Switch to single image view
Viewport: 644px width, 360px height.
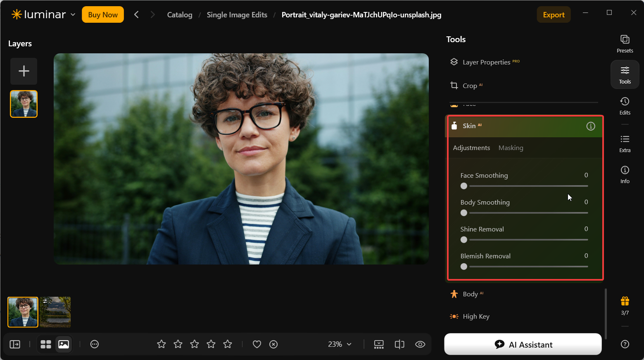coord(64,344)
